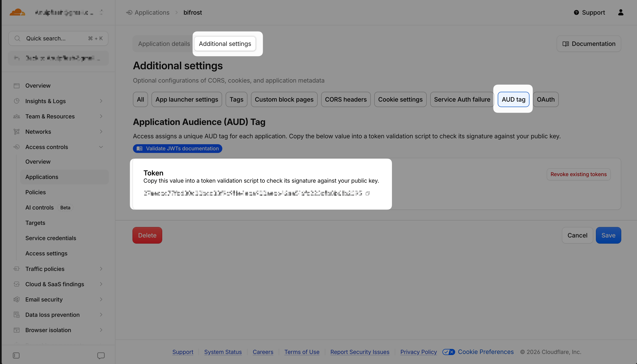Screen dimensions: 637x364
Task: Click the Documentation book icon
Action: [x=566, y=44]
